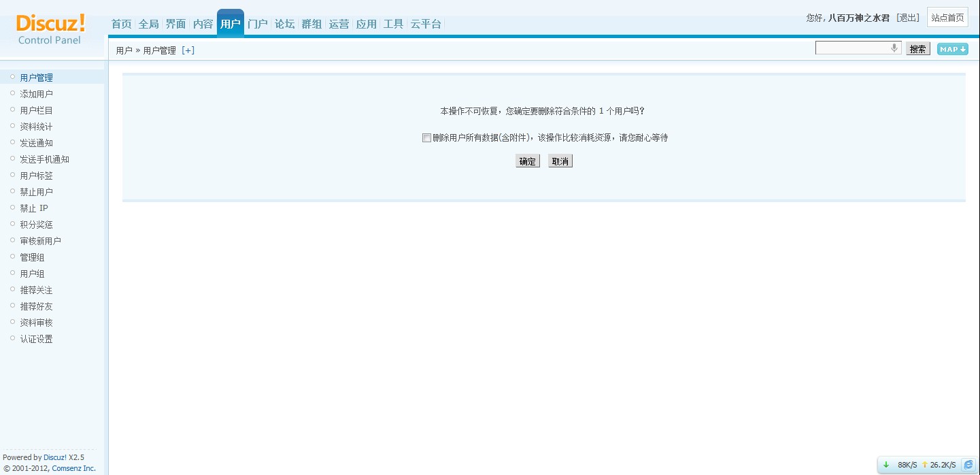The height and width of the screenshot is (475, 980).
Task: Click the download speed 88K/S indicator
Action: tap(907, 465)
